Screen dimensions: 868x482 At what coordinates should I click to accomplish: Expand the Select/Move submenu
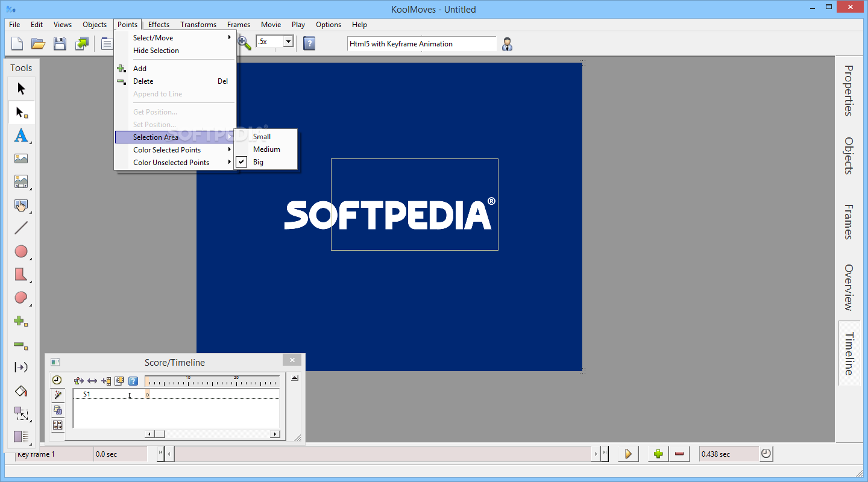click(174, 38)
